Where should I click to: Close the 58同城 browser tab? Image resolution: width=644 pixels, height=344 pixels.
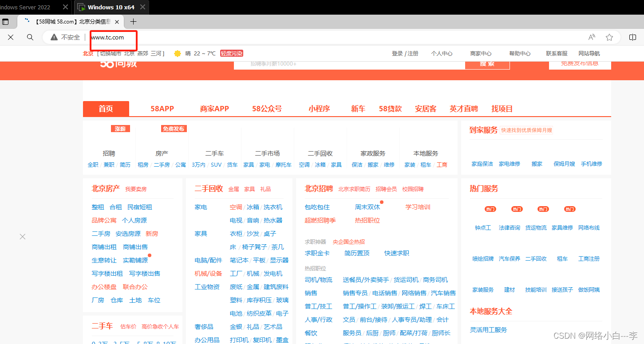pos(117,22)
